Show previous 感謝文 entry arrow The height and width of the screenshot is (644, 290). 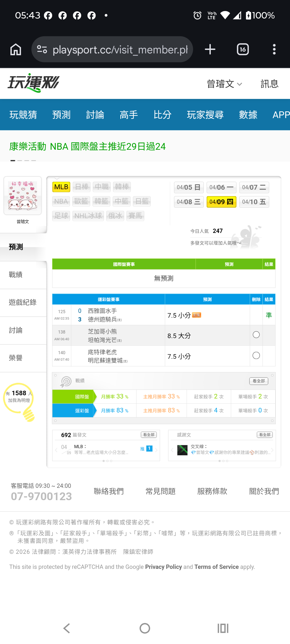pos(172,450)
